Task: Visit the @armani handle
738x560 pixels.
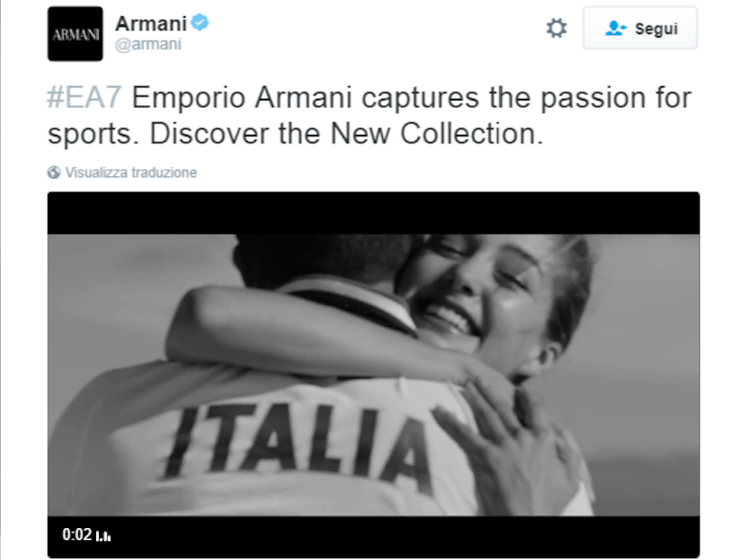Action: 148,44
